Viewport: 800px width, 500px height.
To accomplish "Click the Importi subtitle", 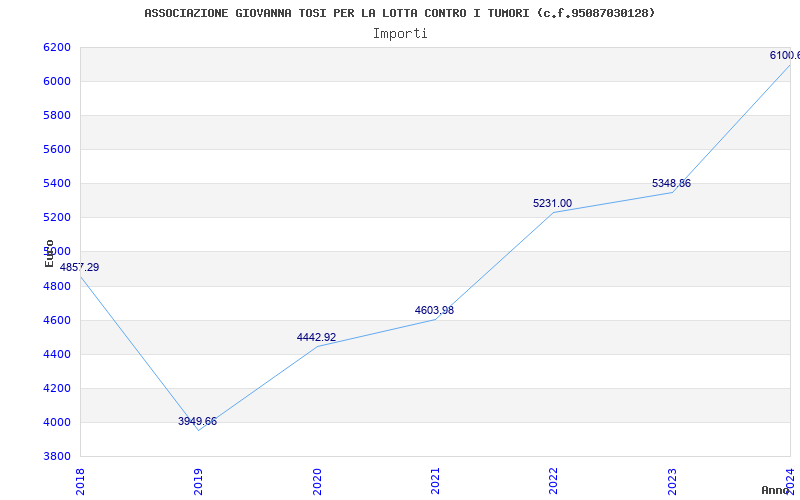I will coord(400,34).
